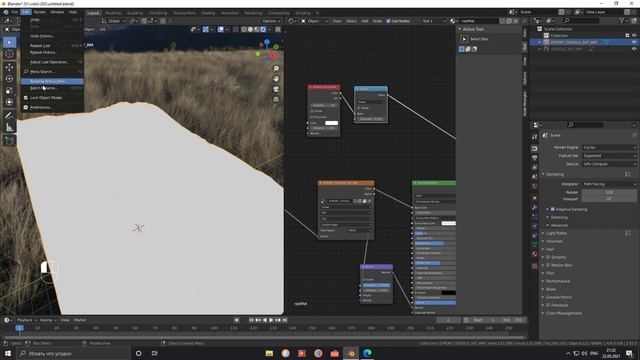
Task: Open the Texture properties tab icon
Action: pyautogui.click(x=534, y=266)
